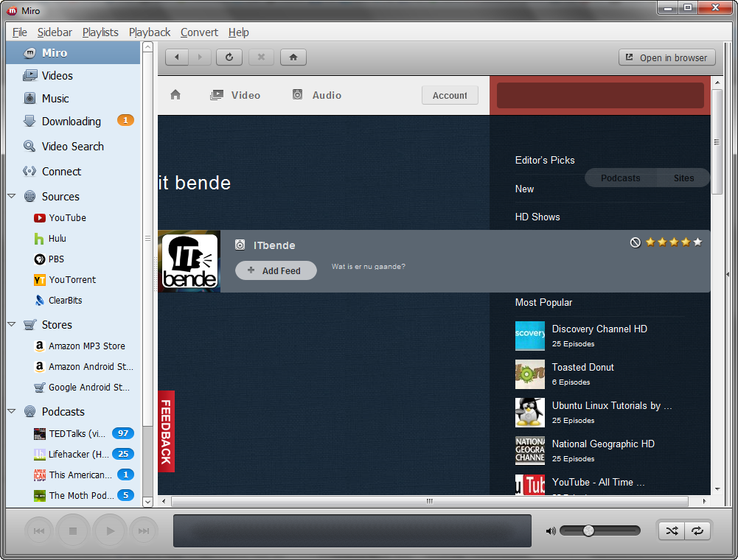The height and width of the screenshot is (560, 738).
Task: Open the New podcasts link
Action: (524, 189)
